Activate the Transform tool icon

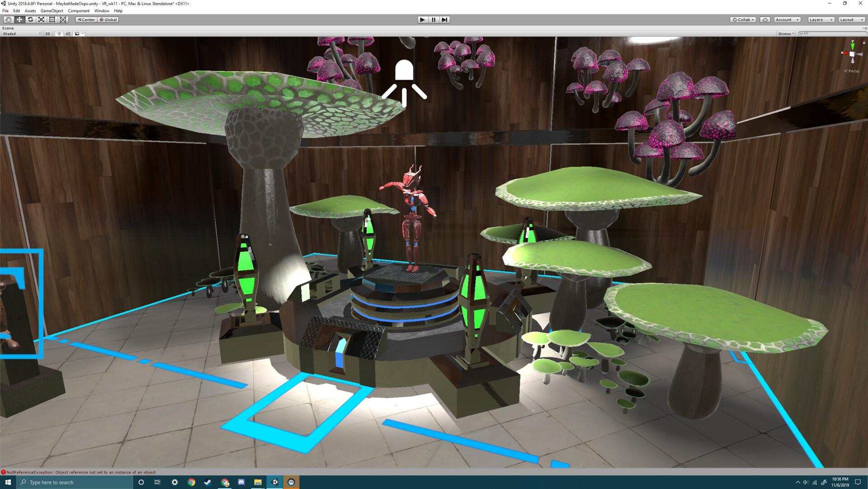[x=63, y=19]
